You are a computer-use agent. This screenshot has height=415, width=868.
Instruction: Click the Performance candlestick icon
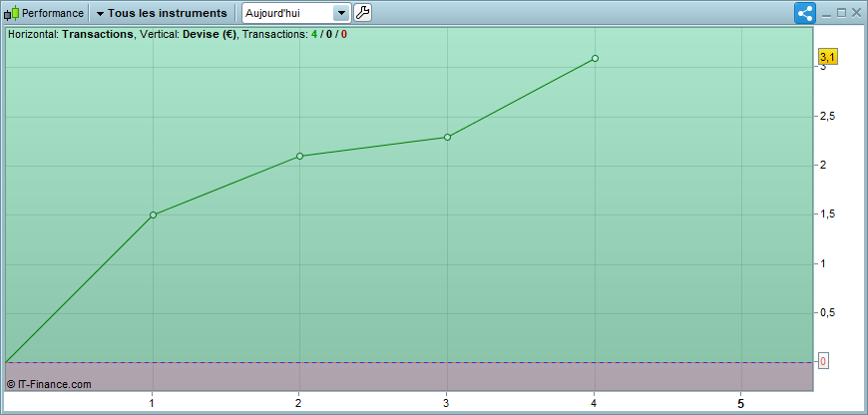tap(12, 13)
